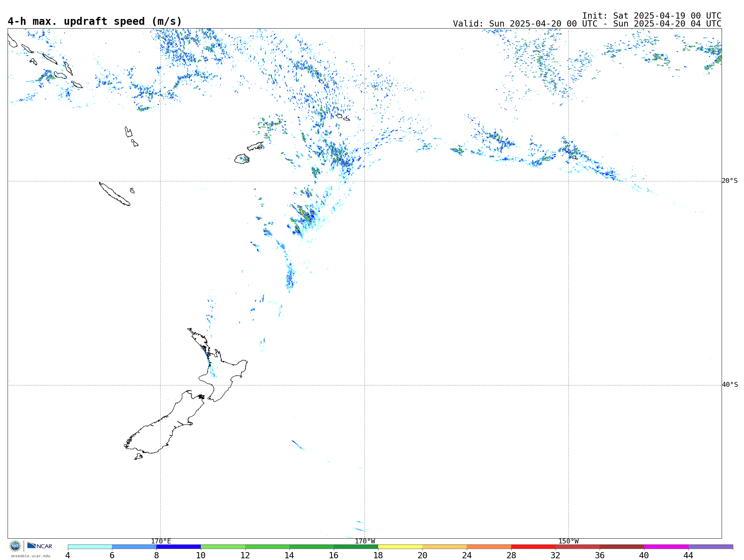Pick the light orange 20–24 colorbar swatch
The width and height of the screenshot is (744, 560).
tap(445, 547)
